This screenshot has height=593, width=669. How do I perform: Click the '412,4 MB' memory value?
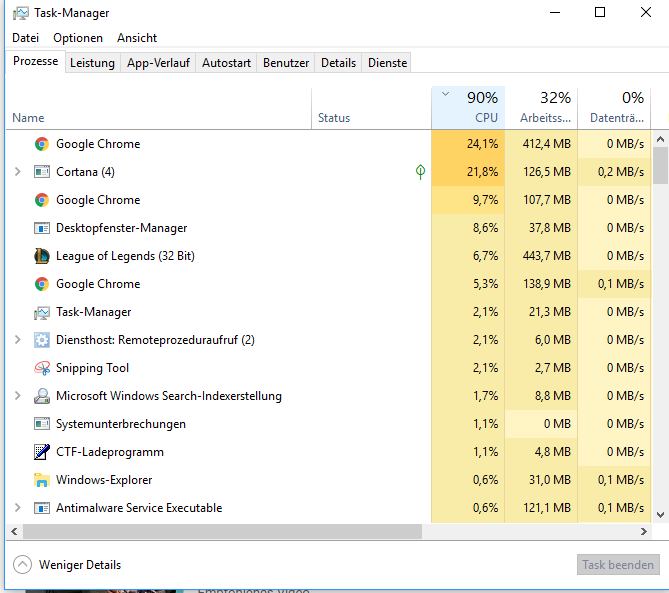[547, 144]
